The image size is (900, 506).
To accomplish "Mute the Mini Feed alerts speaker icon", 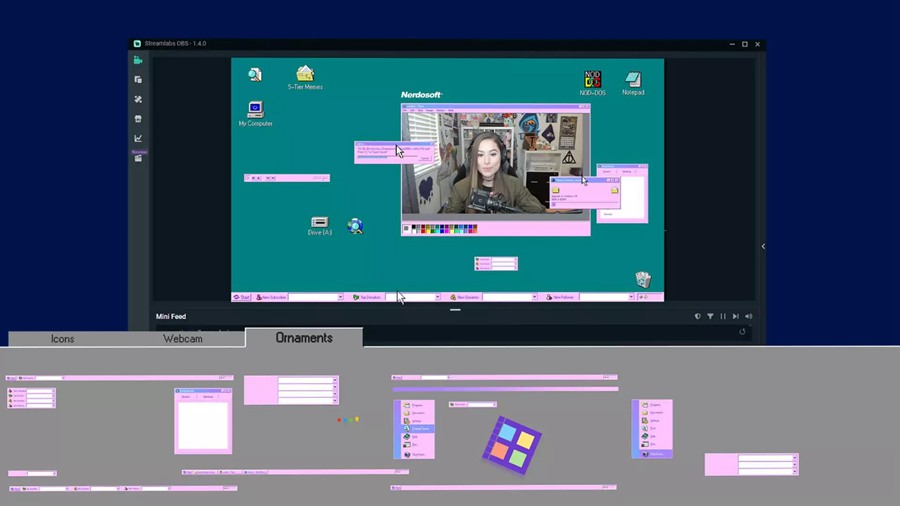I will point(748,316).
